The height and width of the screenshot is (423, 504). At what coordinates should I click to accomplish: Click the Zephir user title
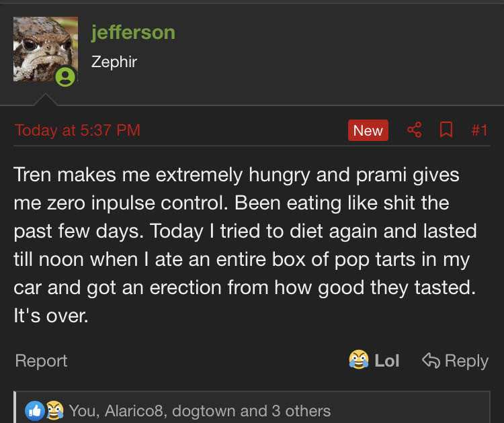point(114,62)
